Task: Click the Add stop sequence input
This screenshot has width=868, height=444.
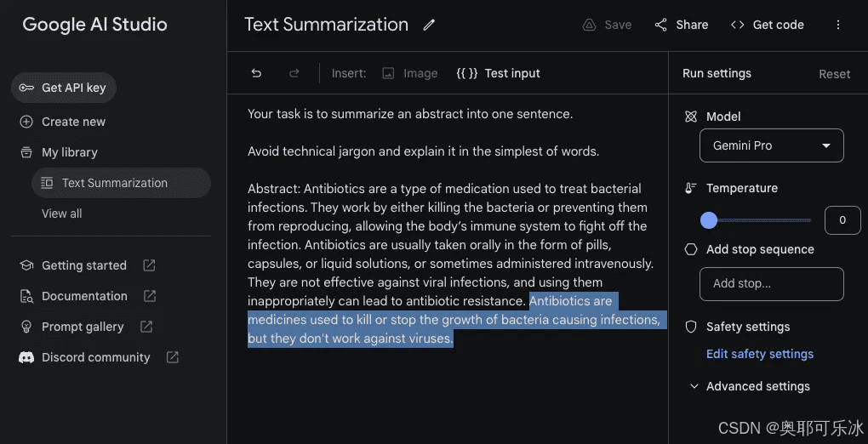Action: click(x=772, y=284)
